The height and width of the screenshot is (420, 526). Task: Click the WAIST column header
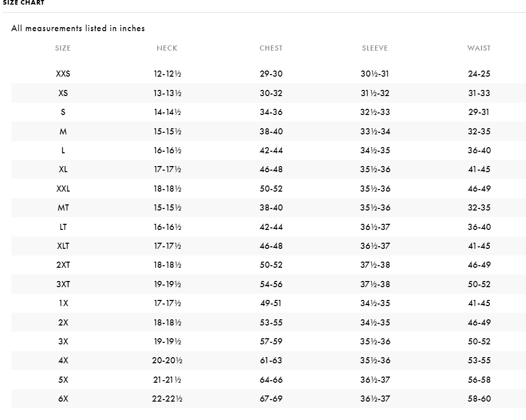click(x=479, y=48)
